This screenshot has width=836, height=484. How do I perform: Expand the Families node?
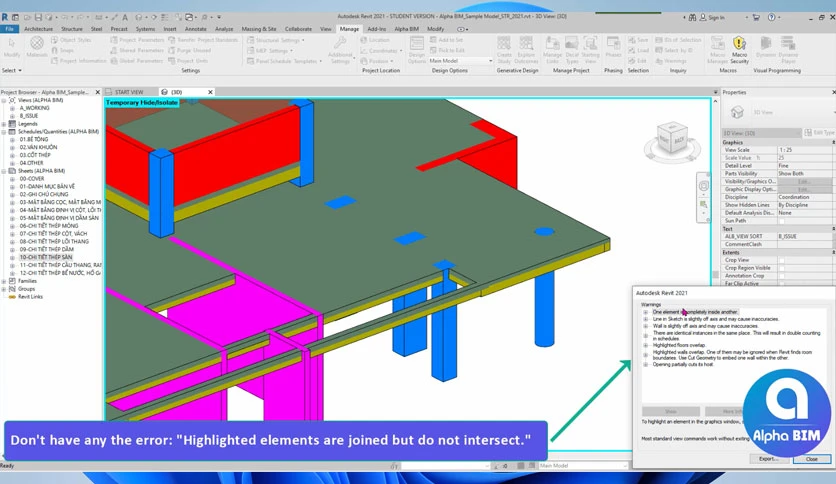click(4, 281)
